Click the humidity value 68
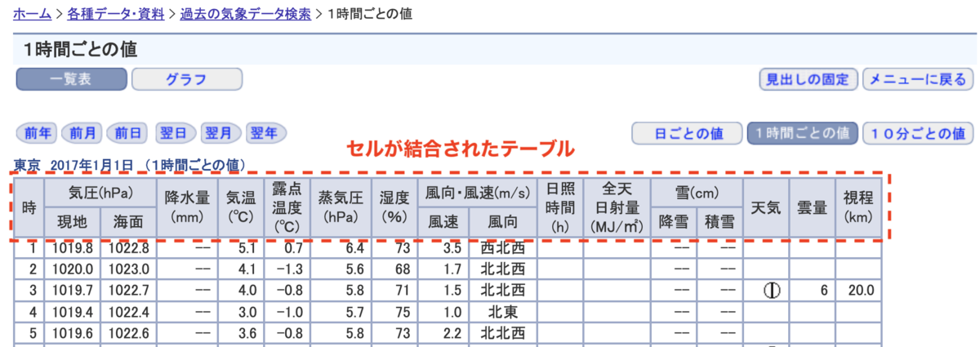The width and height of the screenshot is (980, 347). tap(394, 269)
